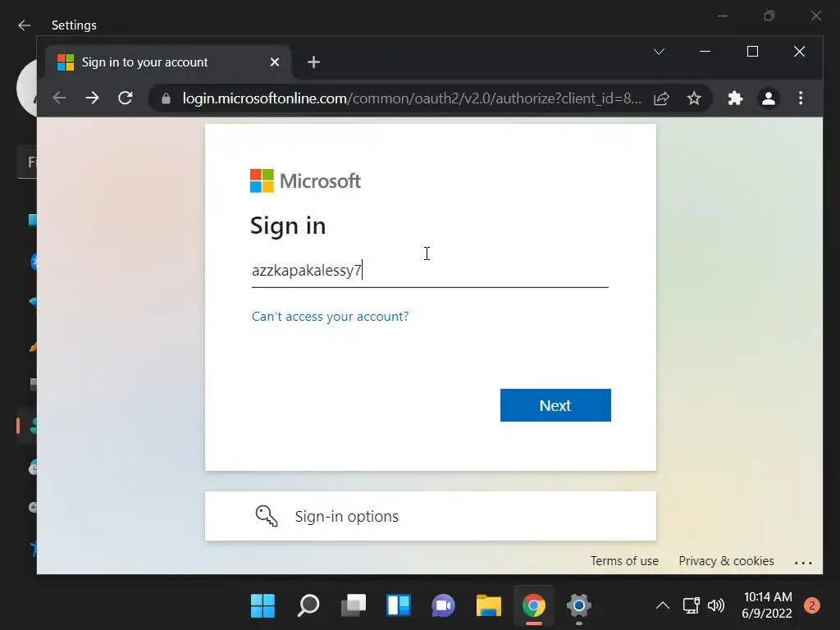Open Chrome profile avatar icon
Screen dimensions: 840x630
click(x=768, y=98)
